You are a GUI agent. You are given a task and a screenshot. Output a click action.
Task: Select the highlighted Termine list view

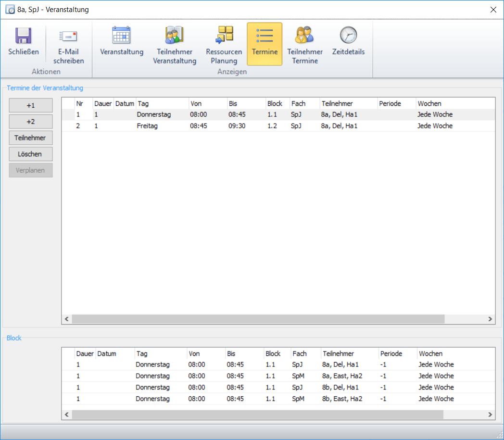(x=265, y=44)
